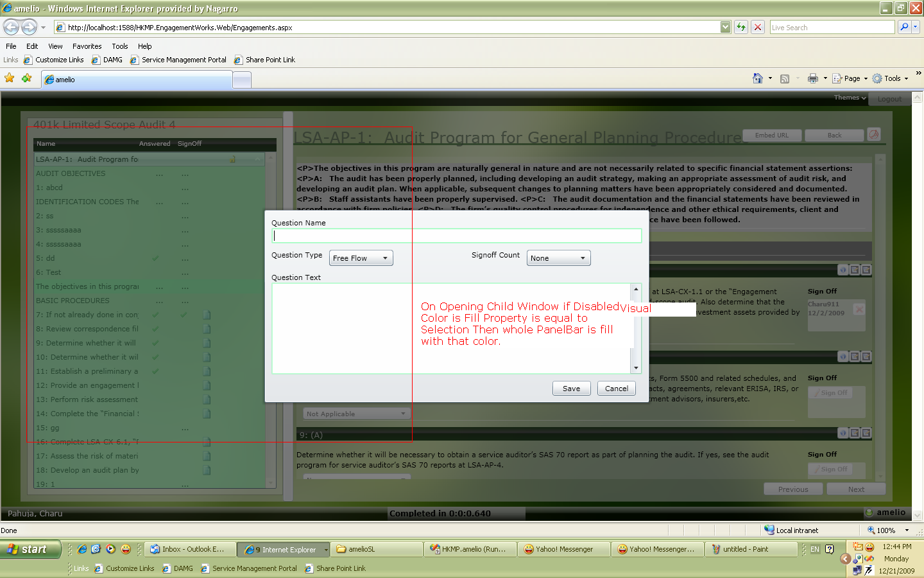Viewport: 924px width, 578px height.
Task: Click the Question Name input field
Action: tap(456, 236)
